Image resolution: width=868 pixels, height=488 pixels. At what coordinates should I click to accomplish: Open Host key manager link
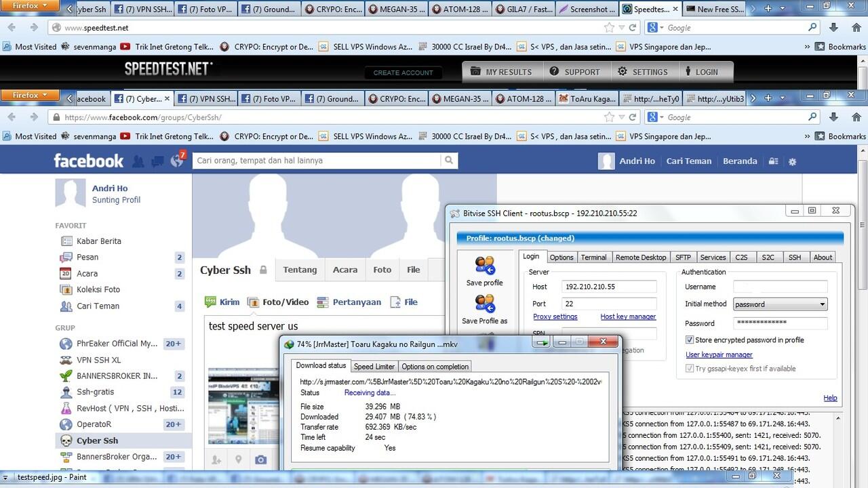628,317
